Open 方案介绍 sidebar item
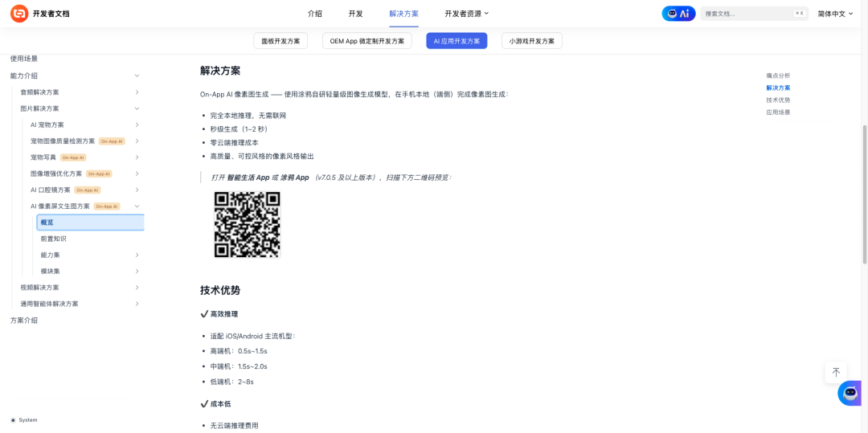Screen dimensions: 868x433 click(24, 321)
